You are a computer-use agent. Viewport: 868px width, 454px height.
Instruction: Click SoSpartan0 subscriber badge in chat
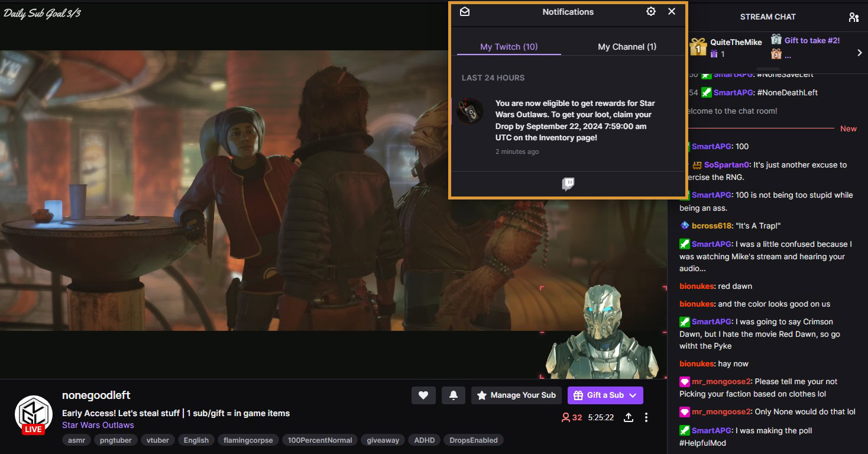pos(697,165)
